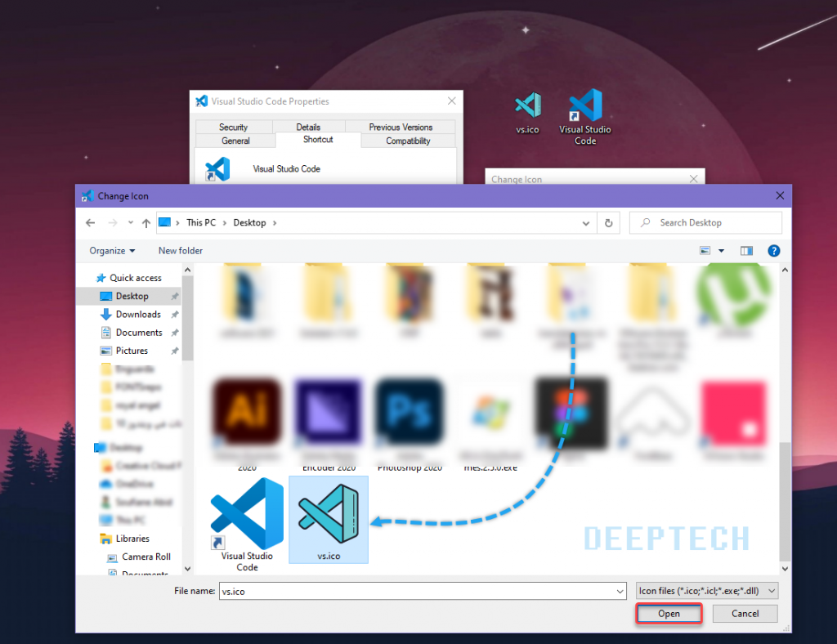The width and height of the screenshot is (837, 644).
Task: Switch to the Security tab in Properties
Action: (x=234, y=127)
